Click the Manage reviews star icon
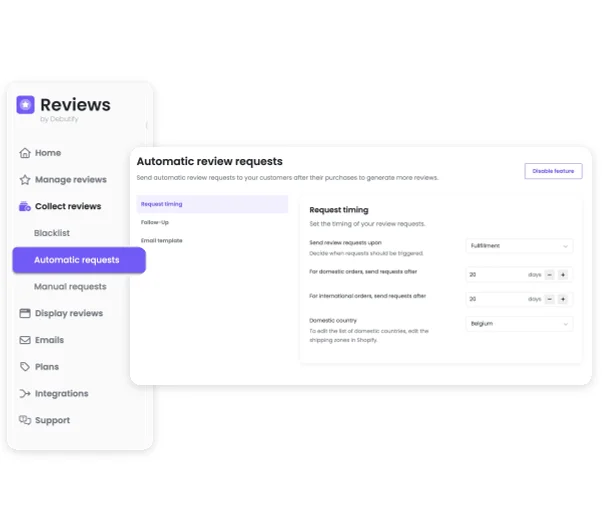 (x=25, y=180)
